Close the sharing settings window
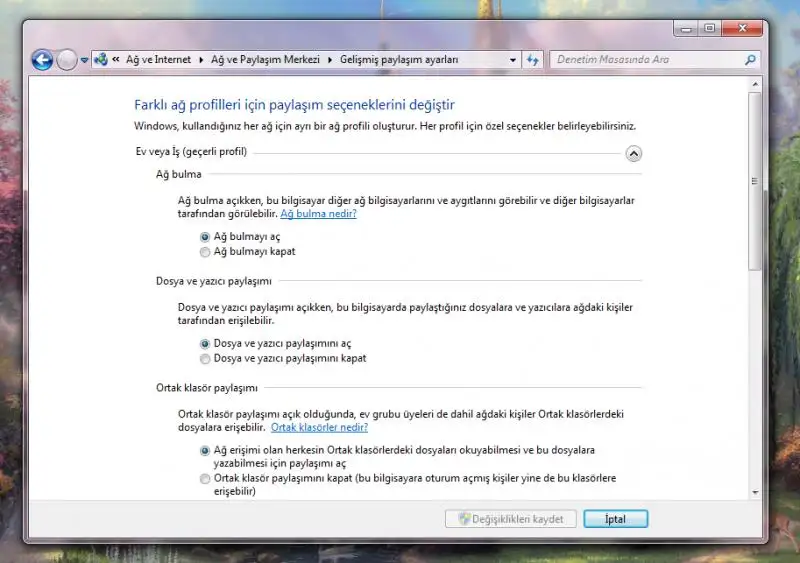The height and width of the screenshot is (563, 800). [x=742, y=29]
